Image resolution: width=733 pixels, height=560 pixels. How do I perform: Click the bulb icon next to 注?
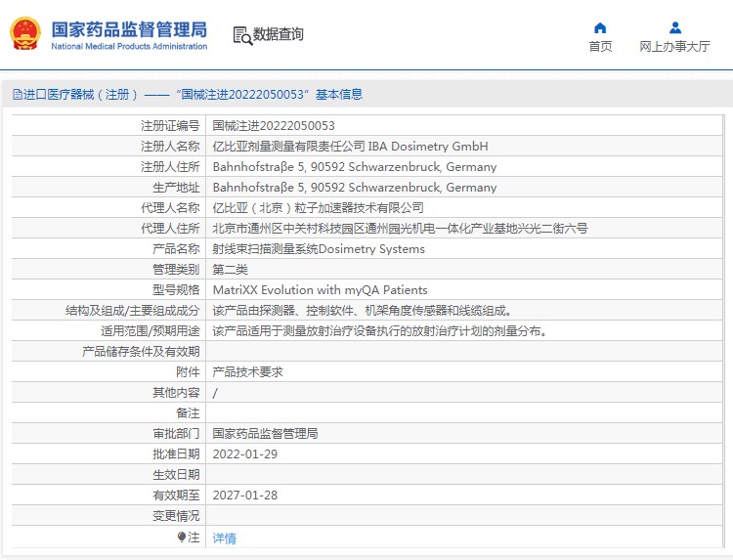182,538
